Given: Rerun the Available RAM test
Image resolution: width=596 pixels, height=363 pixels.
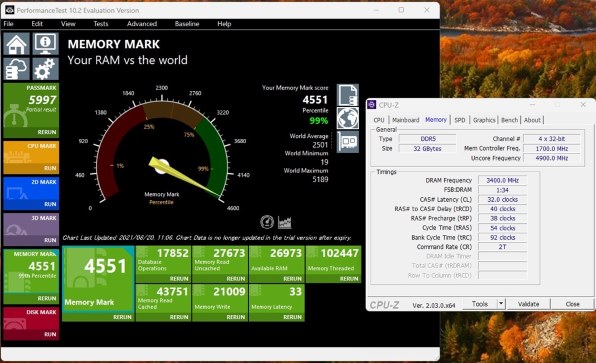Looking at the screenshot, I should click(292, 279).
